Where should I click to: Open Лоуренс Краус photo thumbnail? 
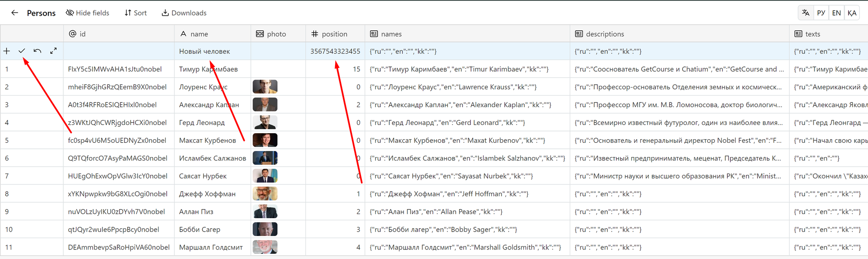click(x=265, y=87)
